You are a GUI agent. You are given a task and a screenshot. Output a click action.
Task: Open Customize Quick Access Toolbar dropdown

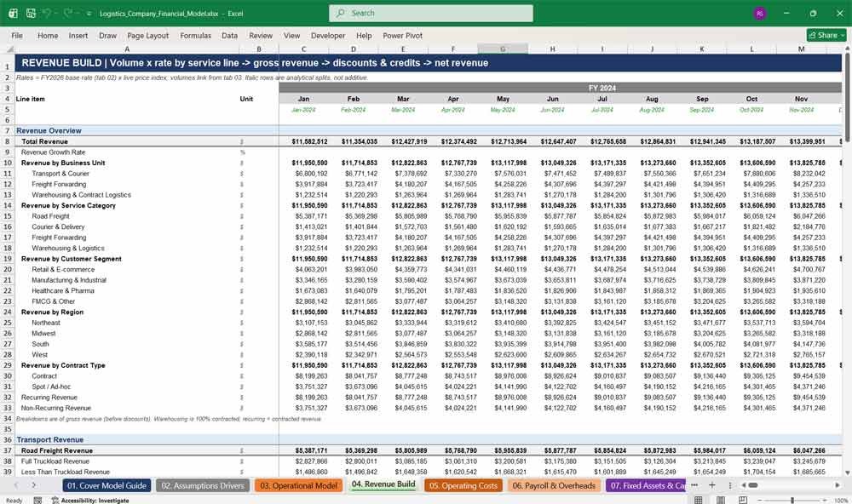tap(89, 14)
